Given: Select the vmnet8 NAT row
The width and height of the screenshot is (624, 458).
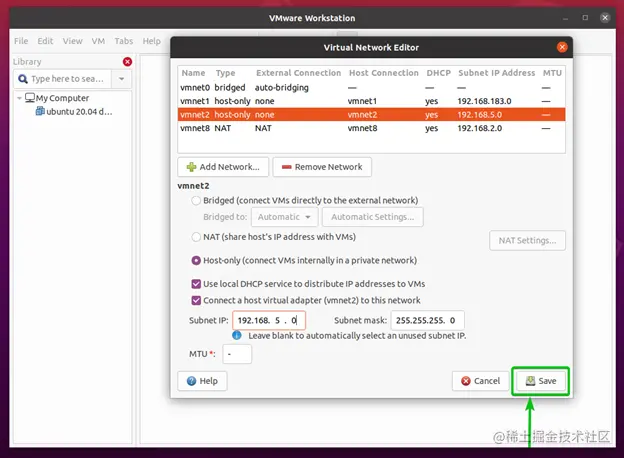Looking at the screenshot, I should 371,128.
